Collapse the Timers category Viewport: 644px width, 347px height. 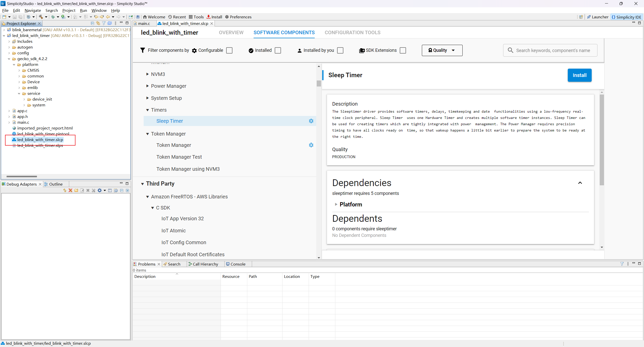click(x=147, y=110)
